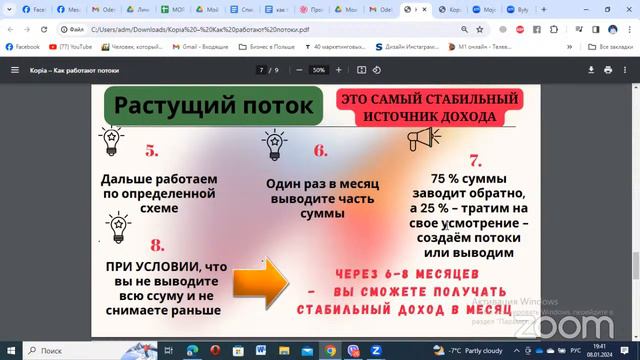The height and width of the screenshot is (360, 640).
Task: Rotate the PDF counterclockwise
Action: (x=377, y=70)
